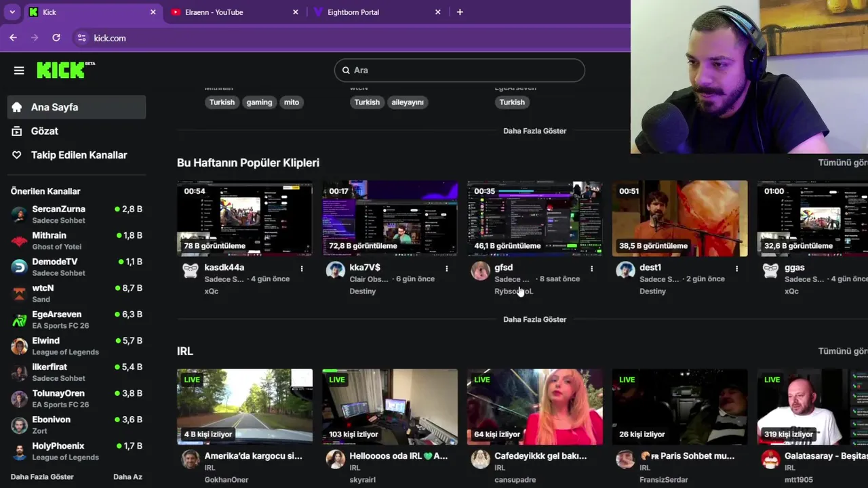Show more clips under popular clips
The image size is (868, 488).
[534, 319]
